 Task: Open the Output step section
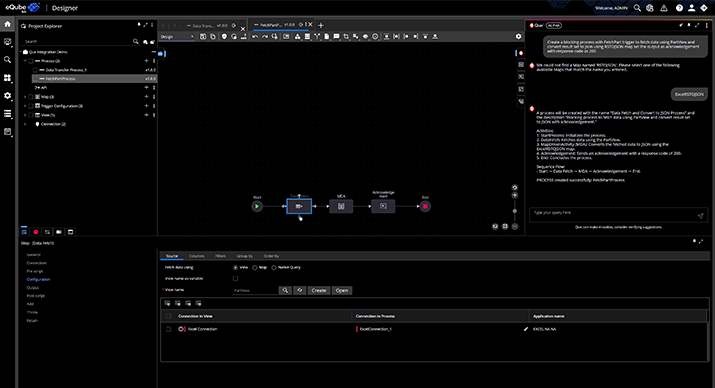[x=33, y=288]
